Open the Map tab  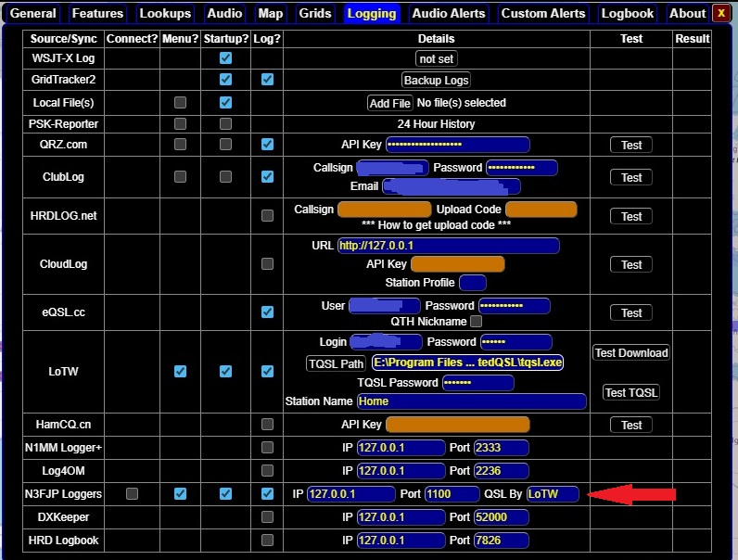click(271, 13)
